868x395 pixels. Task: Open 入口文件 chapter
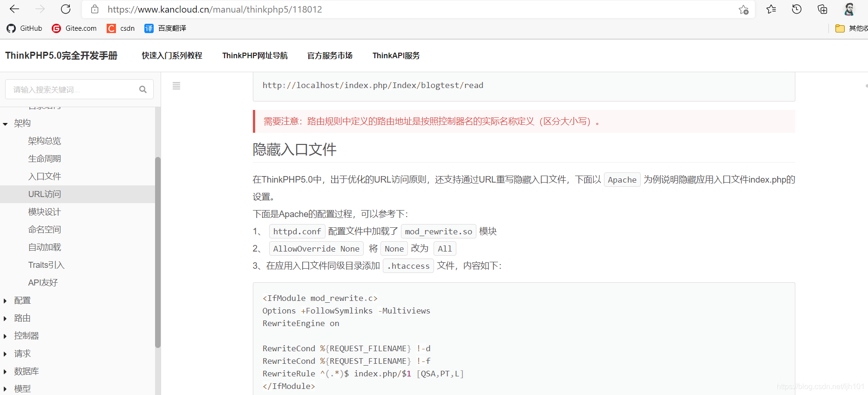pos(45,177)
